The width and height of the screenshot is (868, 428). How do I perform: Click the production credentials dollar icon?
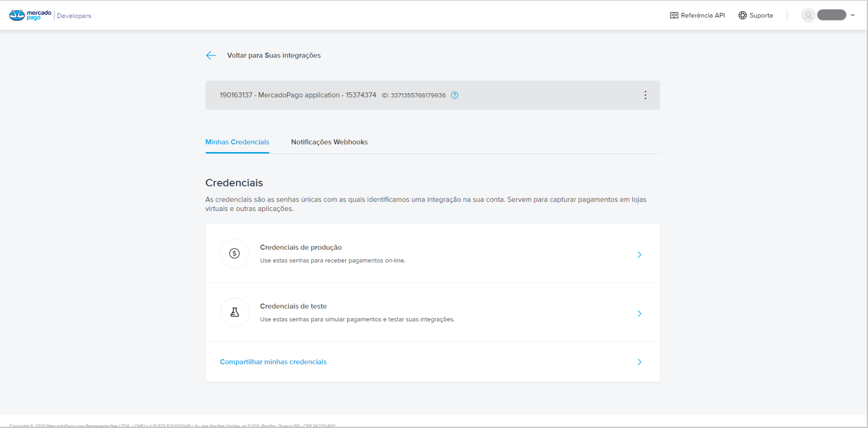click(235, 253)
